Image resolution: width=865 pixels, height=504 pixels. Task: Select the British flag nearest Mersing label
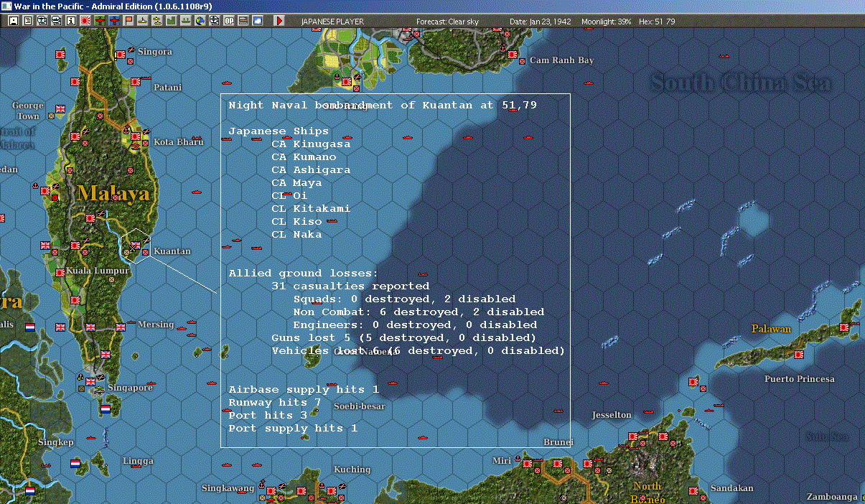click(x=121, y=329)
